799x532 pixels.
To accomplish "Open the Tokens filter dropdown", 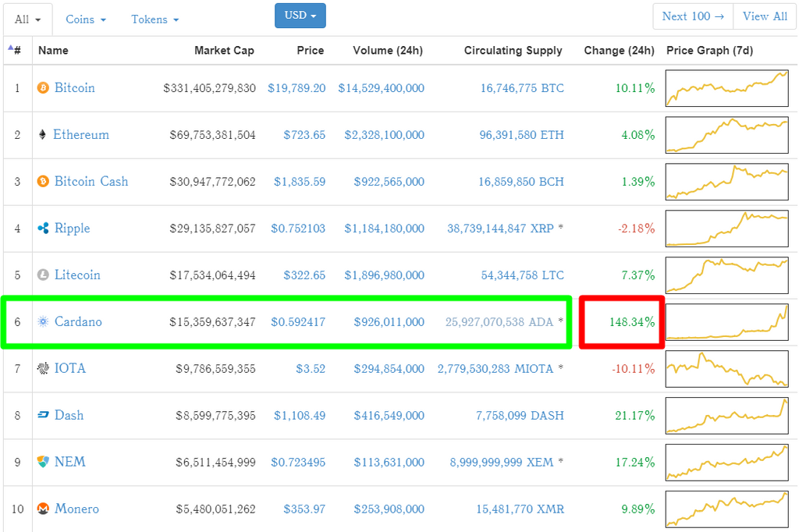I will (x=155, y=20).
